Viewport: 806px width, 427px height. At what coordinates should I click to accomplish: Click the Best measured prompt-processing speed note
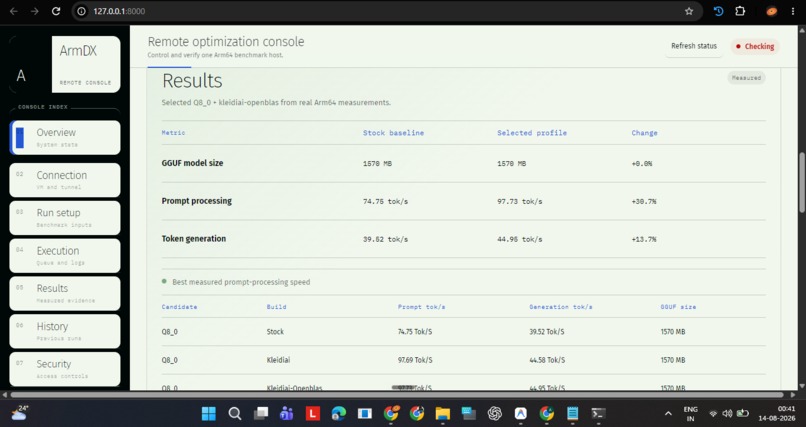pyautogui.click(x=241, y=282)
